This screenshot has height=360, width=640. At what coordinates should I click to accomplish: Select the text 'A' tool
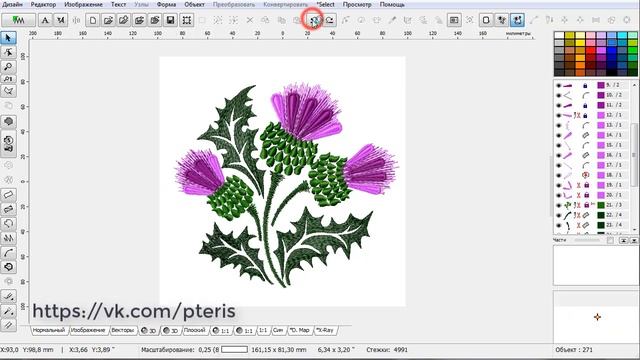click(x=45, y=20)
